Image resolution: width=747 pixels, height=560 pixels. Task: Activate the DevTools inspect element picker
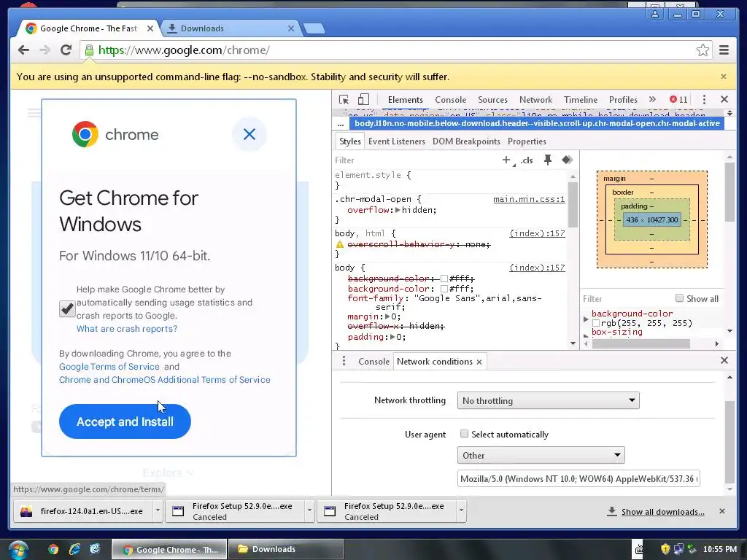click(344, 99)
